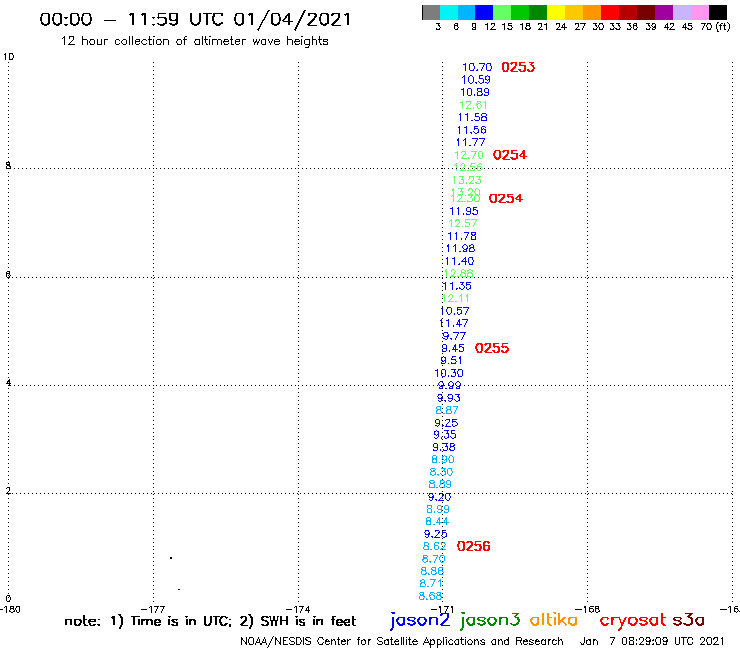Click the -174 longitude axis label
The image size is (740, 650).
pos(298,609)
